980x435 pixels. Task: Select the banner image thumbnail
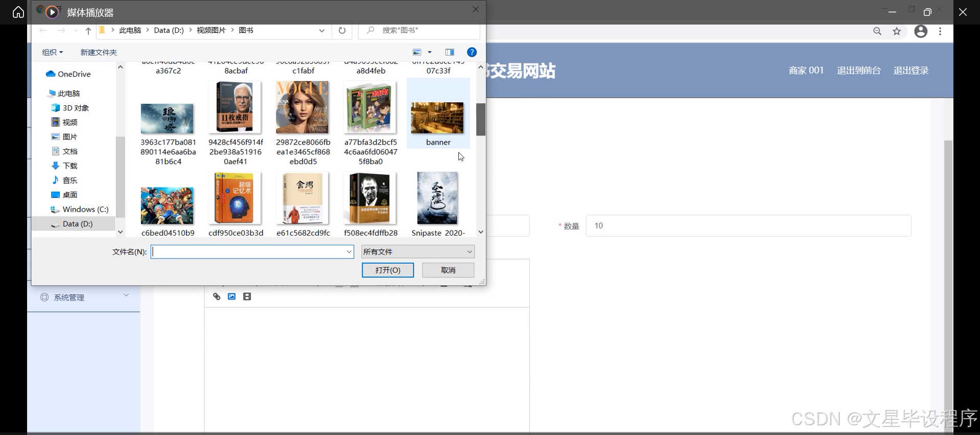coord(438,118)
